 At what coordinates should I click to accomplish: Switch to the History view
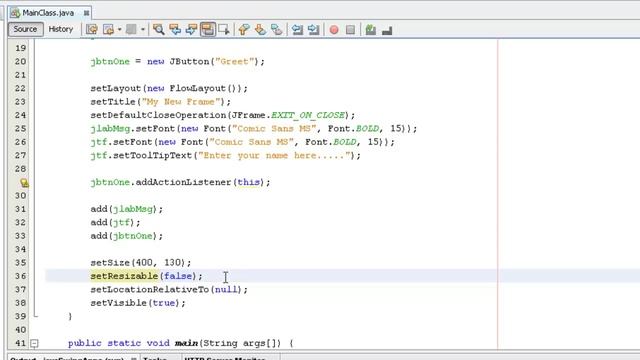(61, 29)
